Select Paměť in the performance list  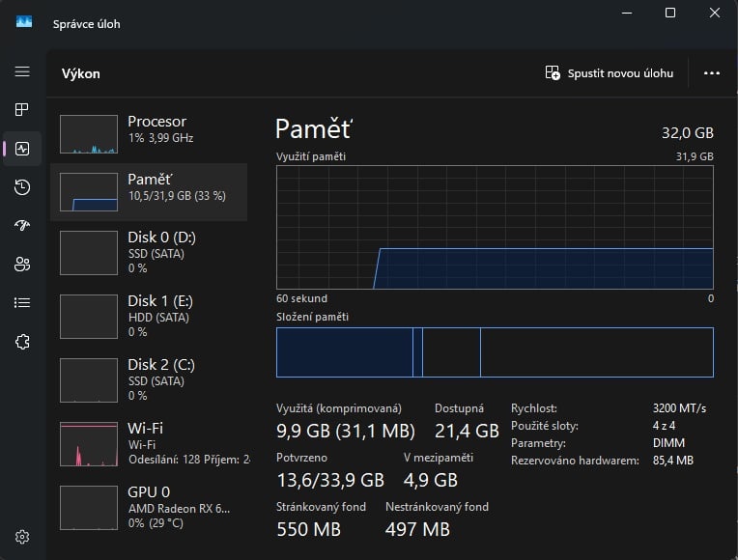149,192
